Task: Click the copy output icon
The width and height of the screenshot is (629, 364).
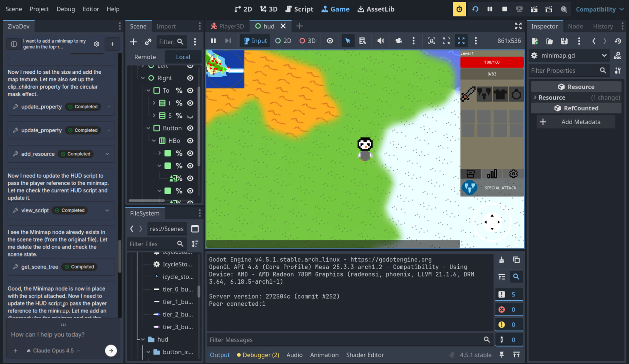Action: (x=516, y=260)
